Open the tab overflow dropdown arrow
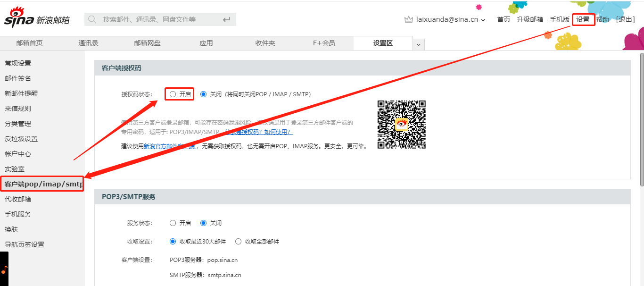 (419, 44)
